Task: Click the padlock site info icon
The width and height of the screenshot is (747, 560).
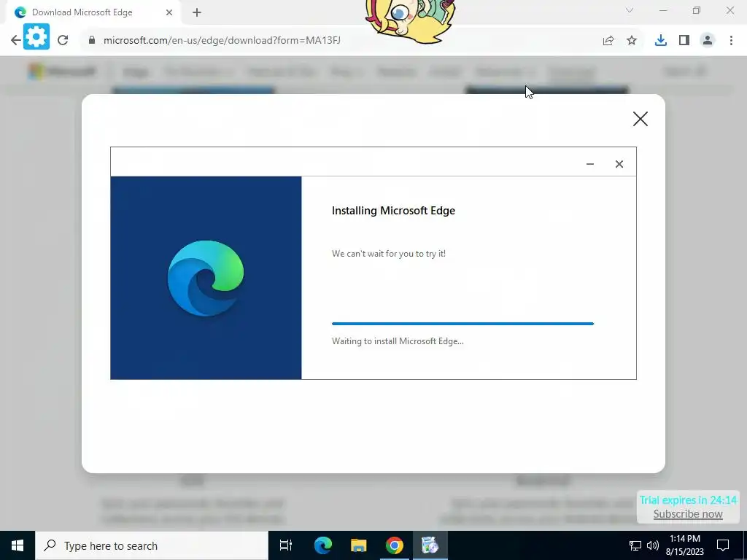Action: point(92,41)
